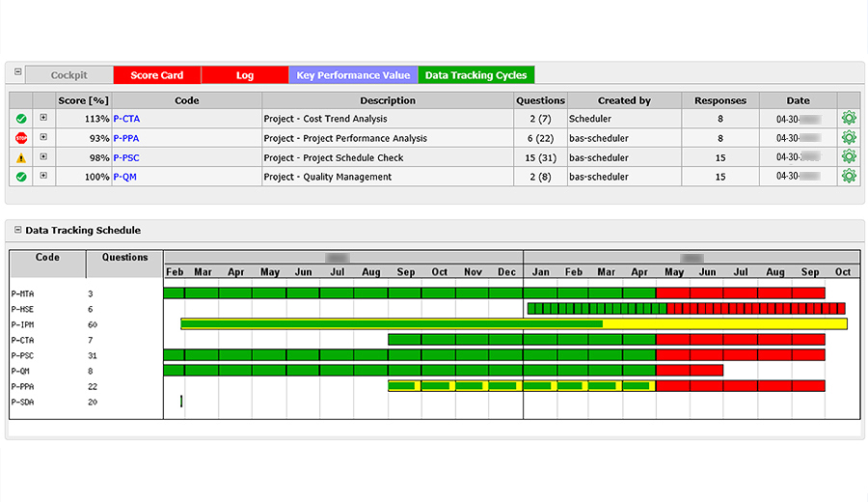Open the P-CTA code link

tap(126, 119)
